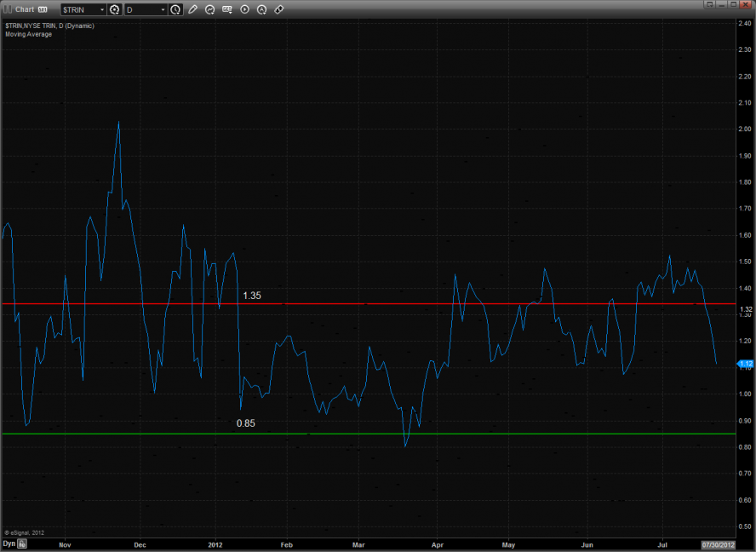Click the play replay icon

pos(245,9)
